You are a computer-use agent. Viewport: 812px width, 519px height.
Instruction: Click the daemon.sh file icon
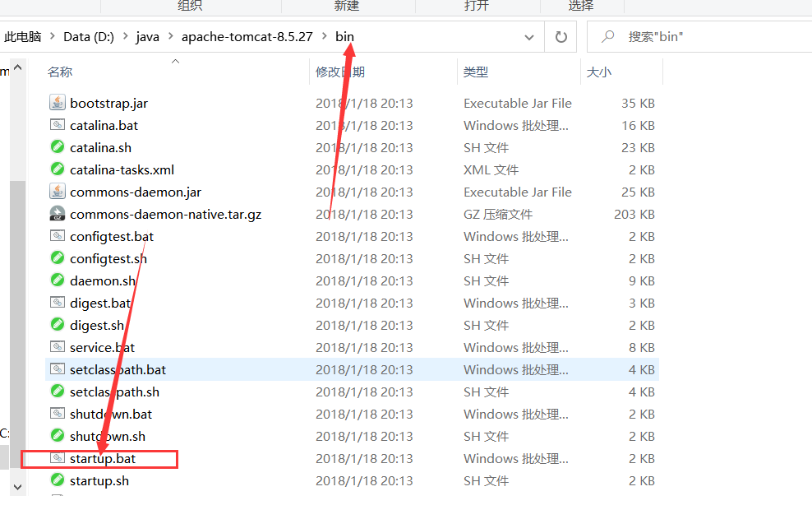pos(58,280)
